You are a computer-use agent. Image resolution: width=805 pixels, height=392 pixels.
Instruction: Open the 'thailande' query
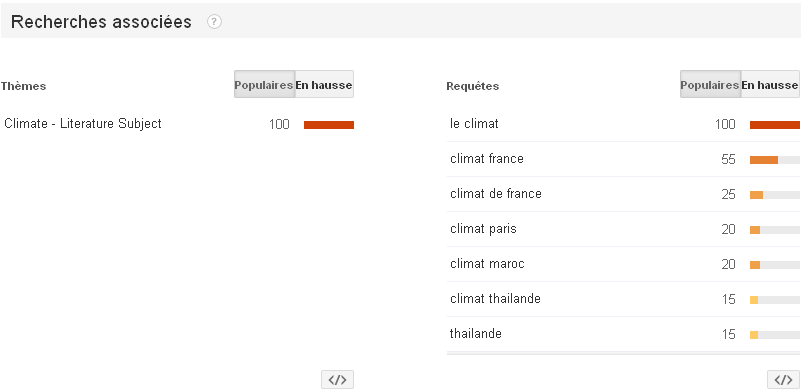tap(475, 333)
